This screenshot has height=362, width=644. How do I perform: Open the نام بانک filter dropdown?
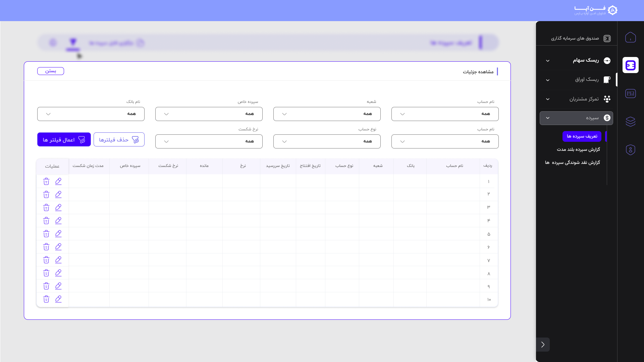click(91, 114)
